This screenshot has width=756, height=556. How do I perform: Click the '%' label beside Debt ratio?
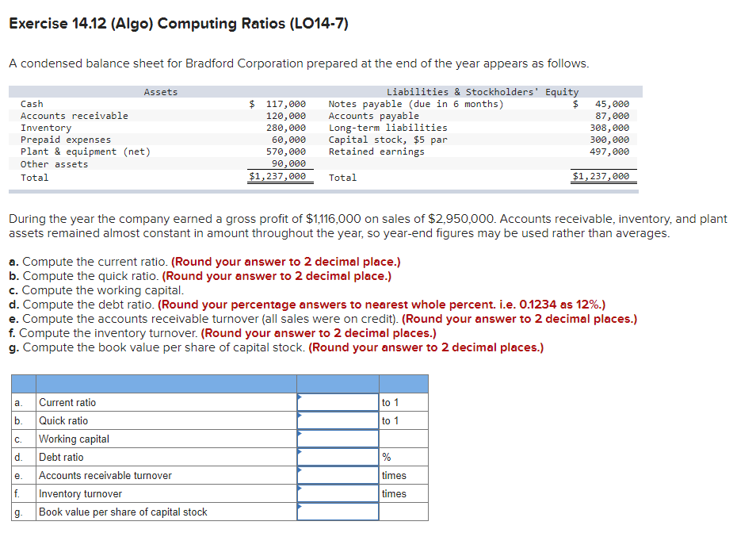pos(385,458)
